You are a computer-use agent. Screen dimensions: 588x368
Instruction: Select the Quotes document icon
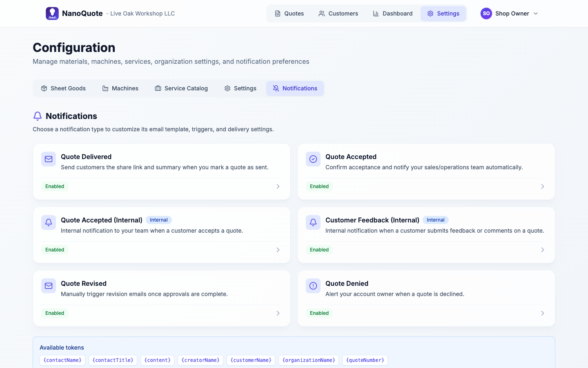pos(278,13)
